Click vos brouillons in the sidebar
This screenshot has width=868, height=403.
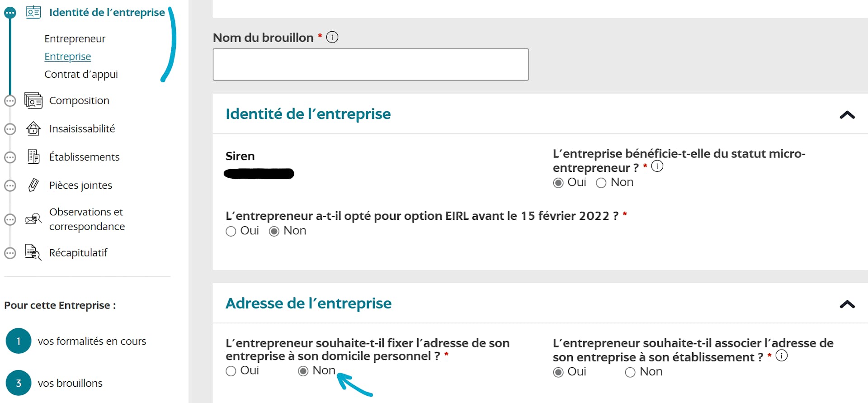(70, 383)
